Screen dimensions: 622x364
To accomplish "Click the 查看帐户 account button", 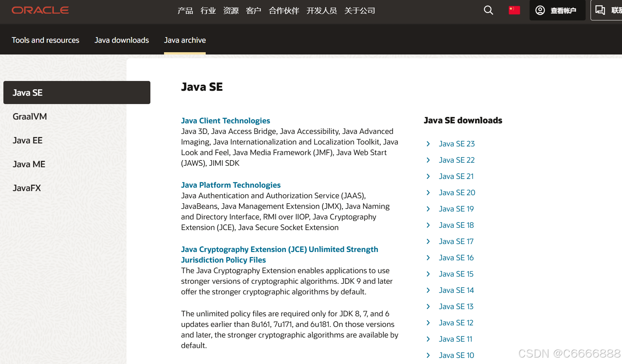I will [x=557, y=10].
